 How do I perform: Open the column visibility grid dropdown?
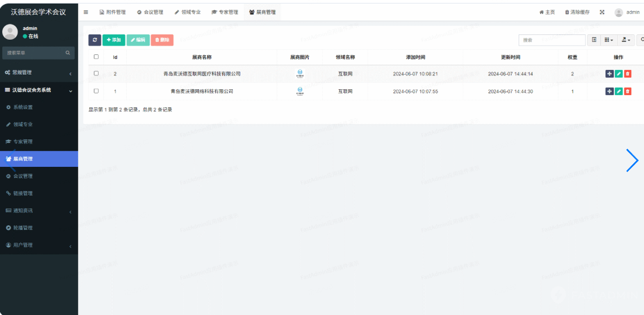[x=608, y=40]
